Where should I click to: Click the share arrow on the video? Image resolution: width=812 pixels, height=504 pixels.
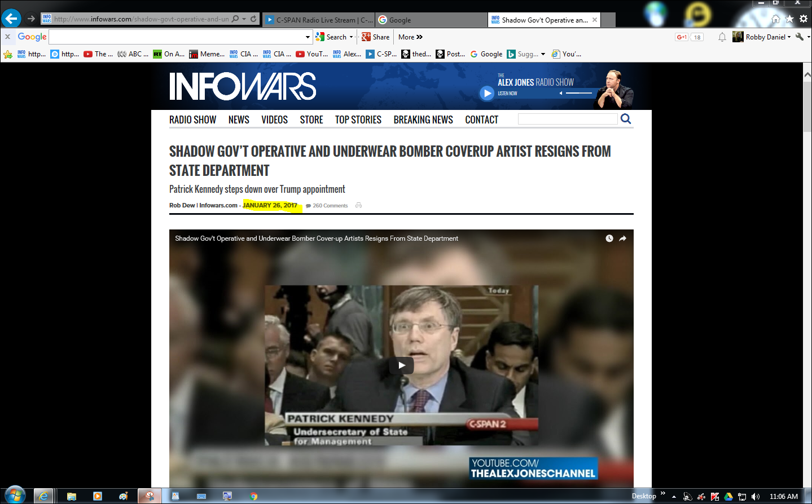(623, 238)
